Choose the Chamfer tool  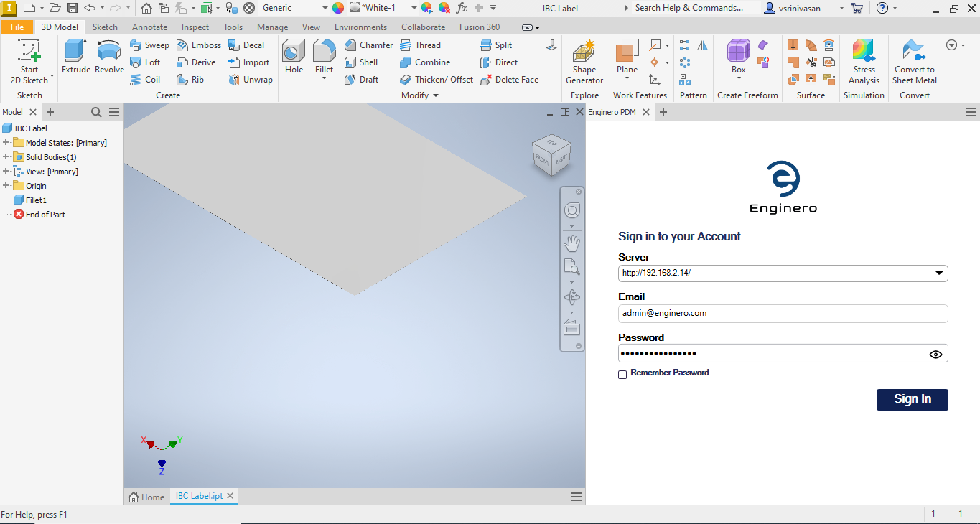(369, 45)
